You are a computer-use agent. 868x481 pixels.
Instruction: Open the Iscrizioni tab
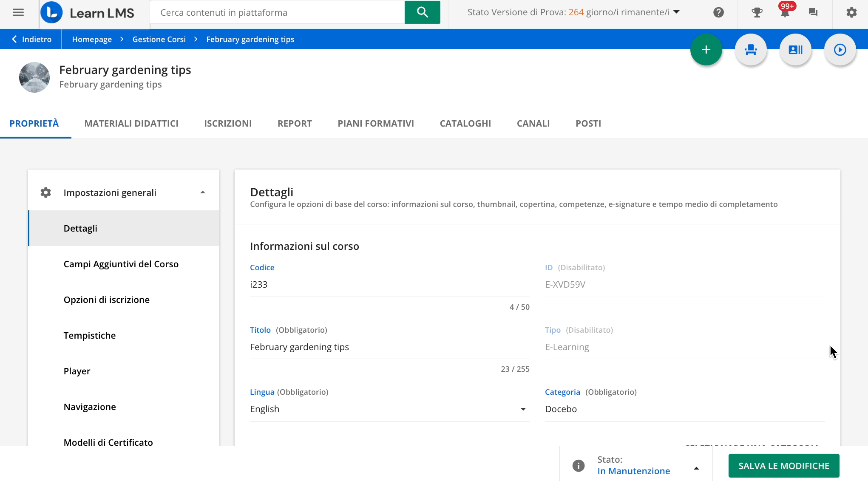coord(228,124)
